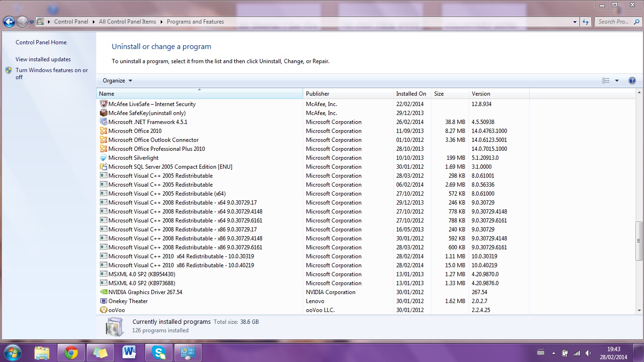This screenshot has height=362, width=644.
Task: Sort by the Installed On column header
Action: [x=412, y=93]
